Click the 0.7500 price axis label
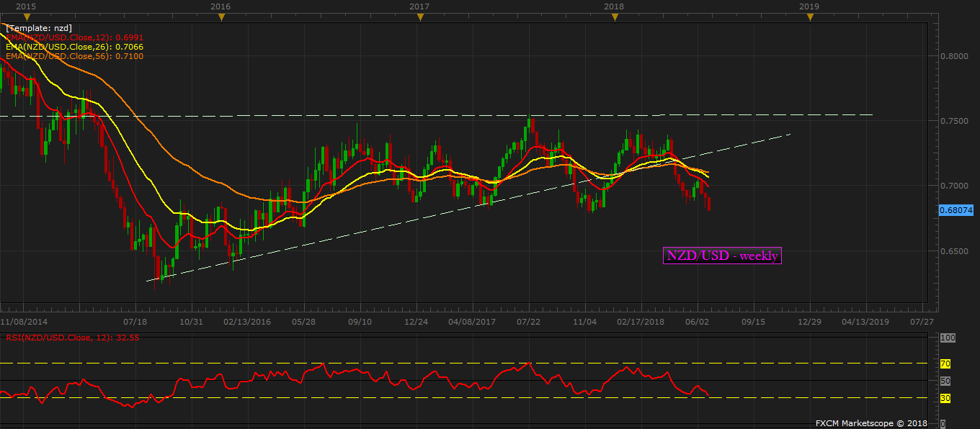980x429 pixels. tap(955, 121)
